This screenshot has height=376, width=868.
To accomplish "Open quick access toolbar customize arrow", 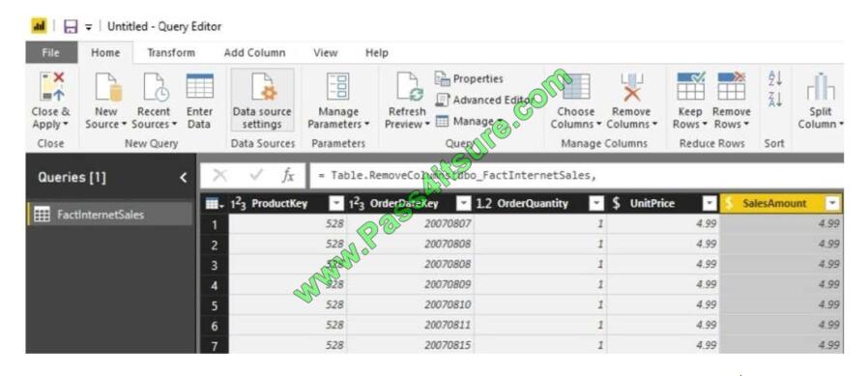I will point(89,26).
